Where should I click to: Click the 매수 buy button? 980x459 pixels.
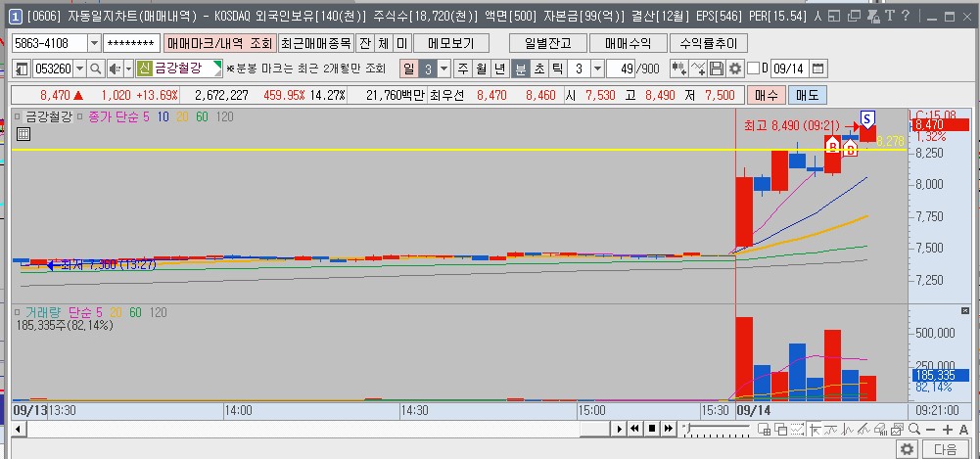tap(767, 96)
